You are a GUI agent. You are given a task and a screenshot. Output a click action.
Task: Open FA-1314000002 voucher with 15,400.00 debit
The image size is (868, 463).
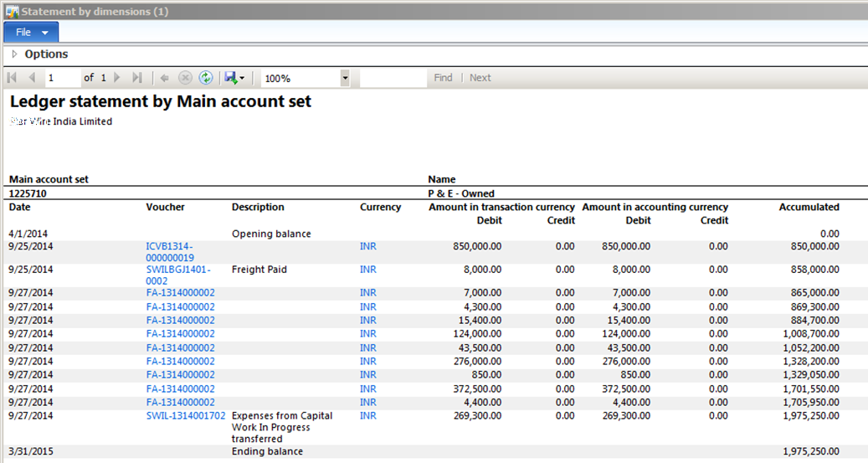click(181, 320)
